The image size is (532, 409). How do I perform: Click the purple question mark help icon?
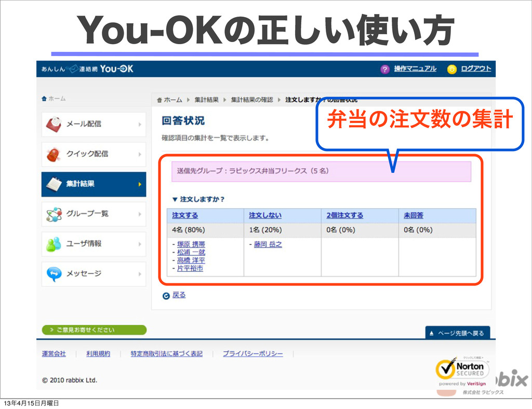[384, 69]
